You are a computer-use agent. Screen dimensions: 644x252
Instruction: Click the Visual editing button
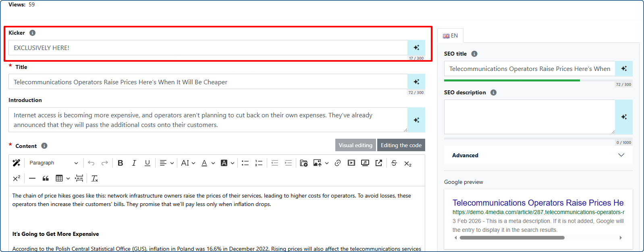(x=355, y=145)
